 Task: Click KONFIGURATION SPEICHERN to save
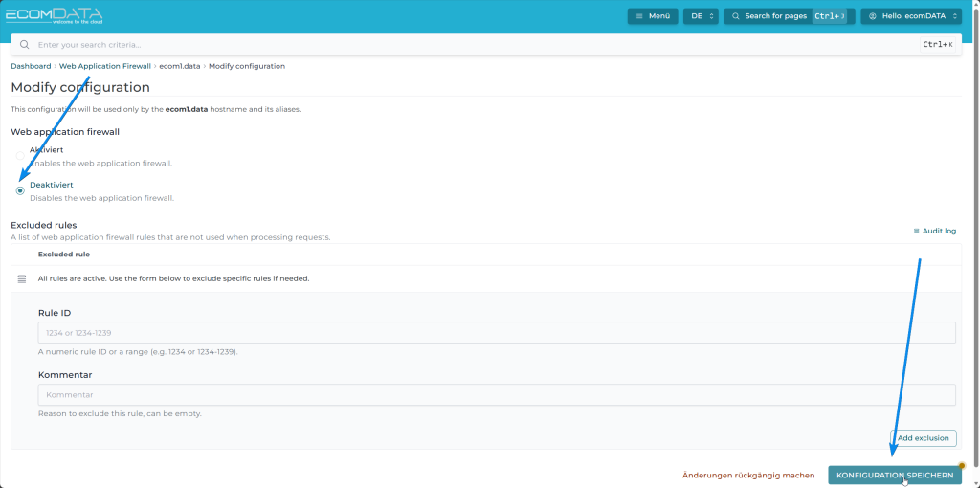click(894, 475)
